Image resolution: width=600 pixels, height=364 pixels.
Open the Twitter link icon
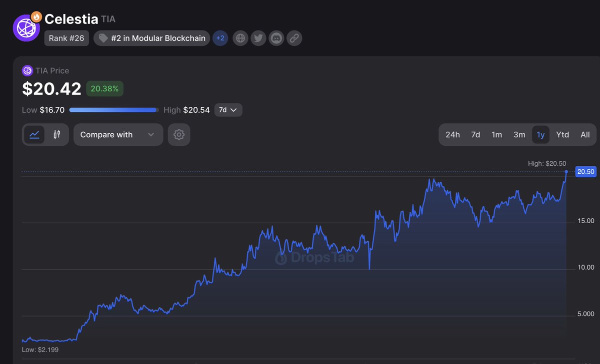click(x=258, y=38)
